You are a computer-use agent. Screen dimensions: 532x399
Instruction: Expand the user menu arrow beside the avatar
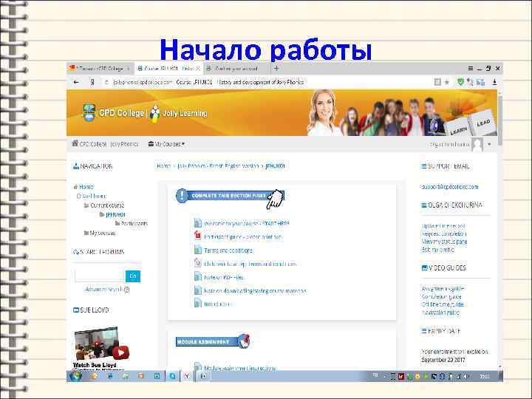489,145
